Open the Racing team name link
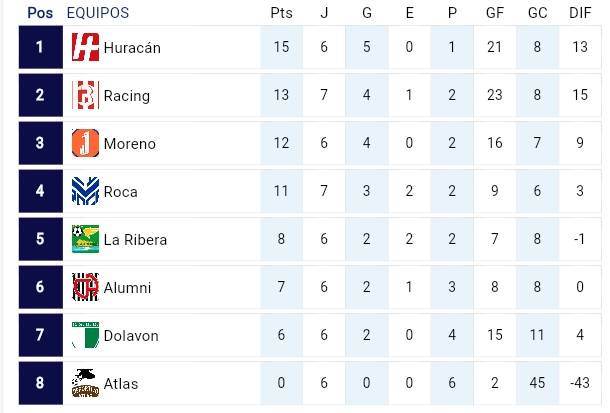The height and width of the screenshot is (413, 610). [x=127, y=96]
